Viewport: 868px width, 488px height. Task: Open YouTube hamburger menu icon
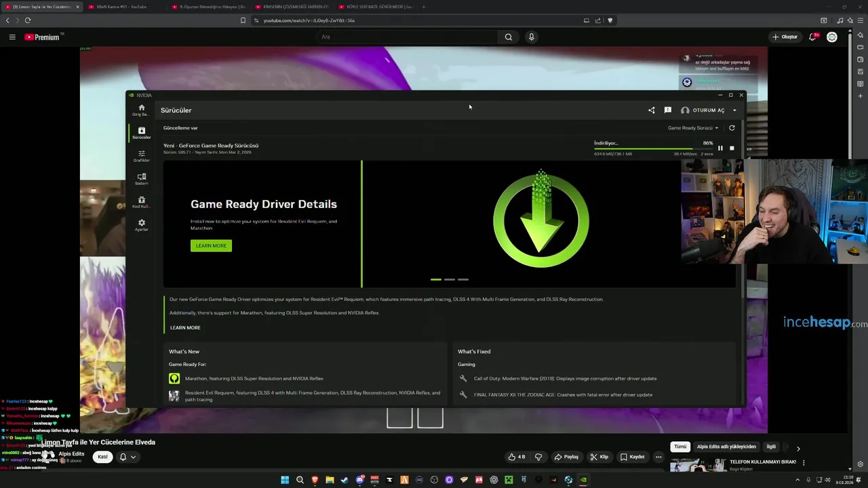[x=12, y=37]
